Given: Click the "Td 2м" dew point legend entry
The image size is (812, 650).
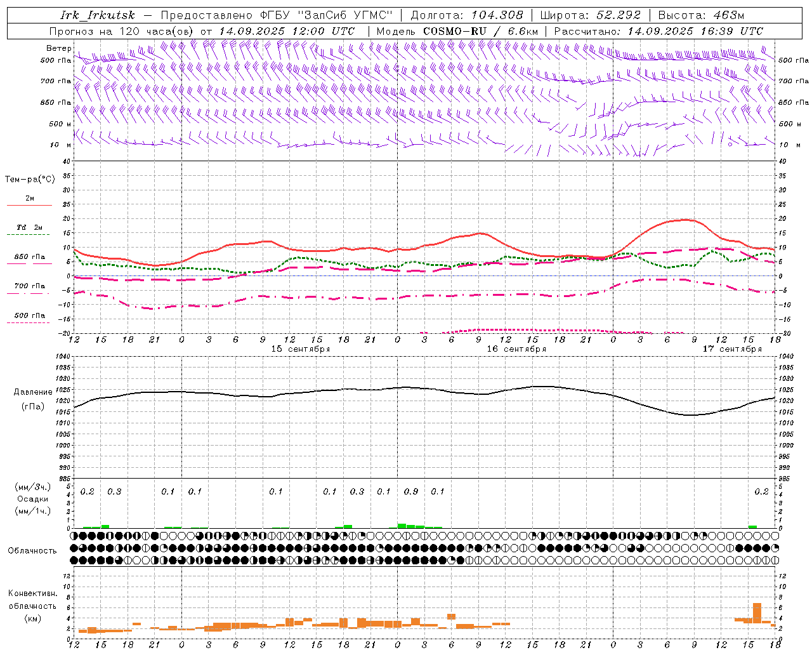Looking at the screenshot, I should pos(30,227).
